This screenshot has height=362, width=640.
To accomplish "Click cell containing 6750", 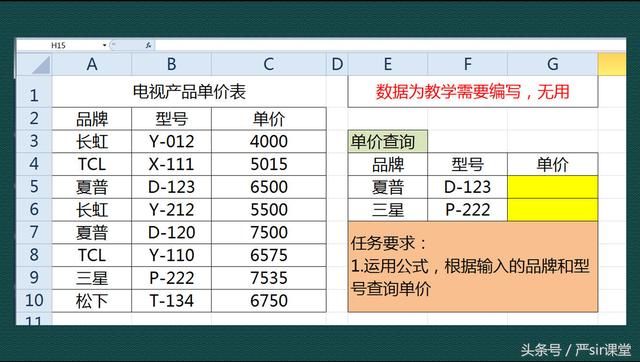I will [x=269, y=301].
